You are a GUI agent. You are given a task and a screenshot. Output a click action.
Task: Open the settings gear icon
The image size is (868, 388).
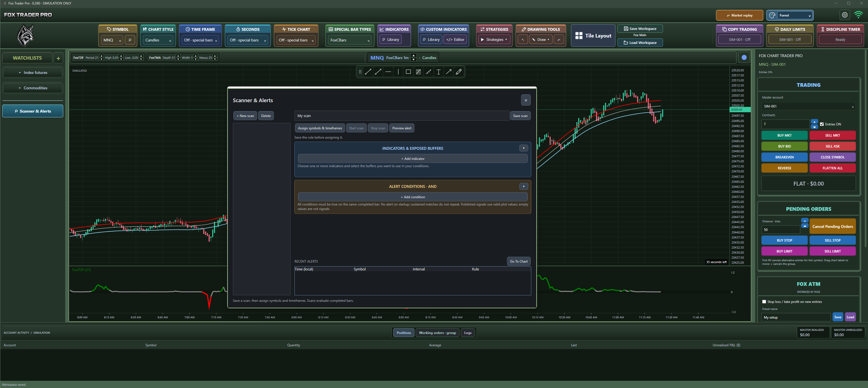tap(844, 15)
